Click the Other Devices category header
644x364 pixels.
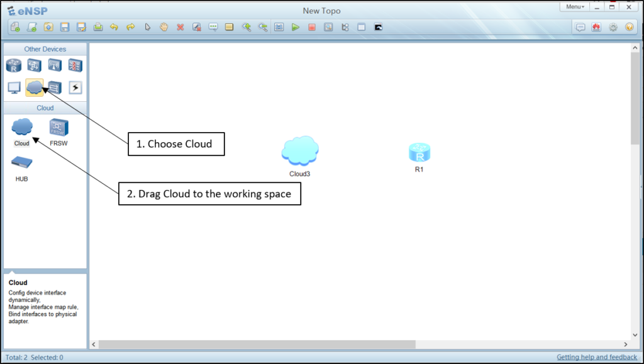(x=45, y=48)
